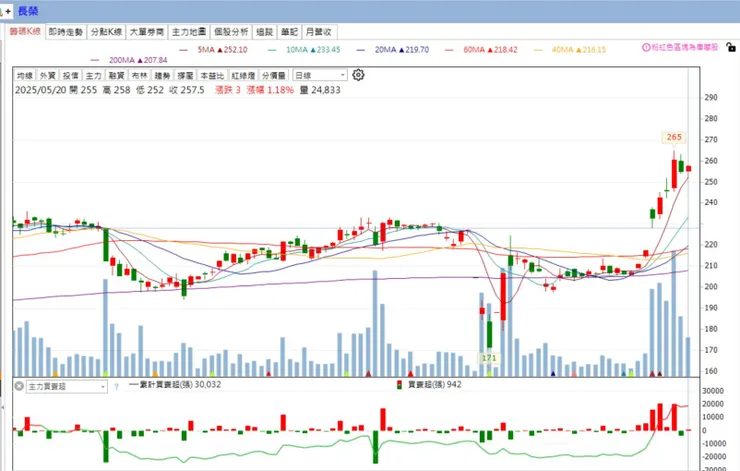Open the 筆記 tab

coord(289,32)
